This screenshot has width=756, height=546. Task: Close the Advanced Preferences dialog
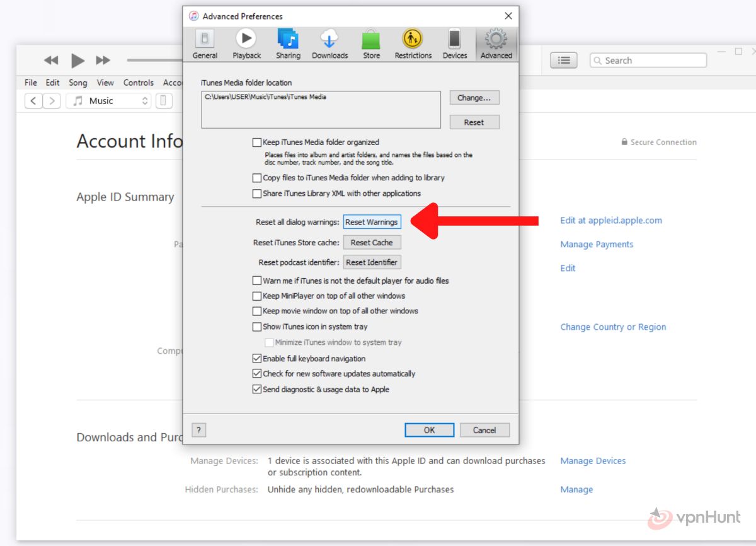click(508, 16)
